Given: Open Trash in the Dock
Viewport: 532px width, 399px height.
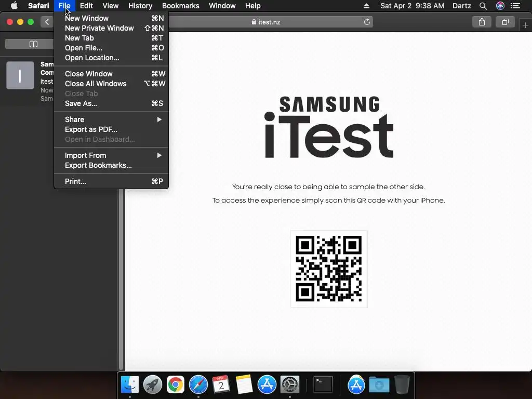Looking at the screenshot, I should 402,385.
